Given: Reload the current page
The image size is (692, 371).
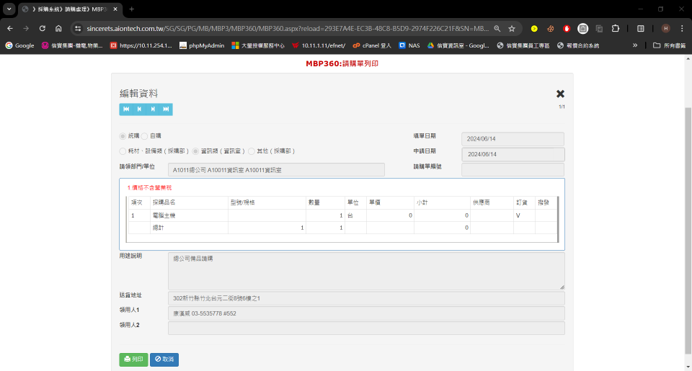Looking at the screenshot, I should pyautogui.click(x=42, y=28).
